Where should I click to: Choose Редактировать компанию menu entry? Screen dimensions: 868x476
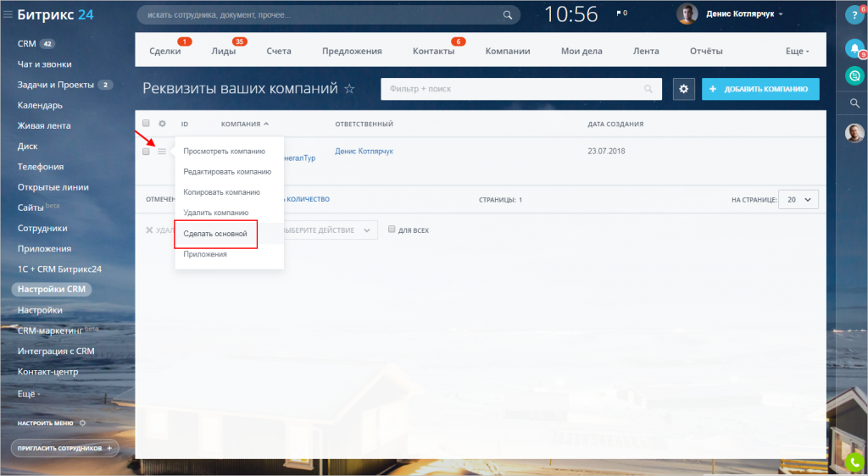coord(229,171)
